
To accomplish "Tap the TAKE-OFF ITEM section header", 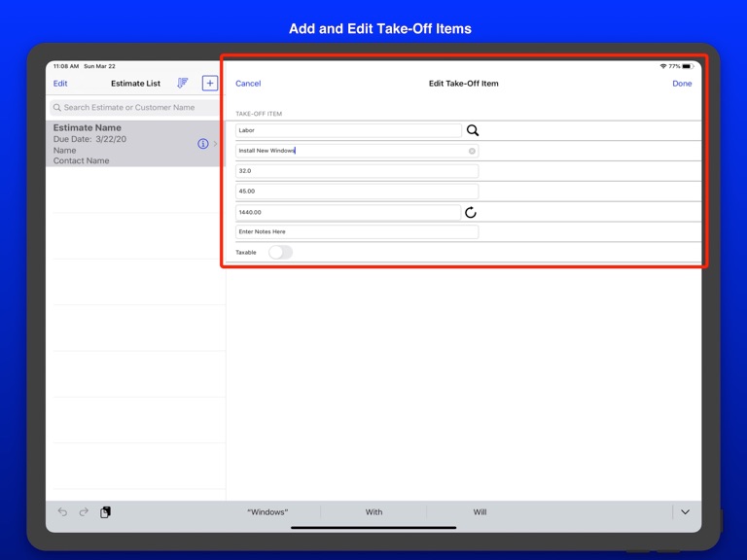I will pyautogui.click(x=259, y=114).
